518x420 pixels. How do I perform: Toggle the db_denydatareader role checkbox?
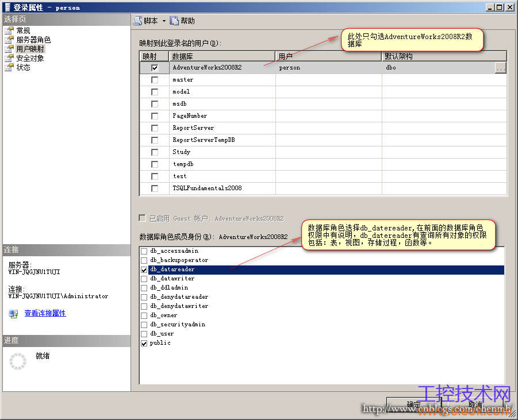coord(144,297)
